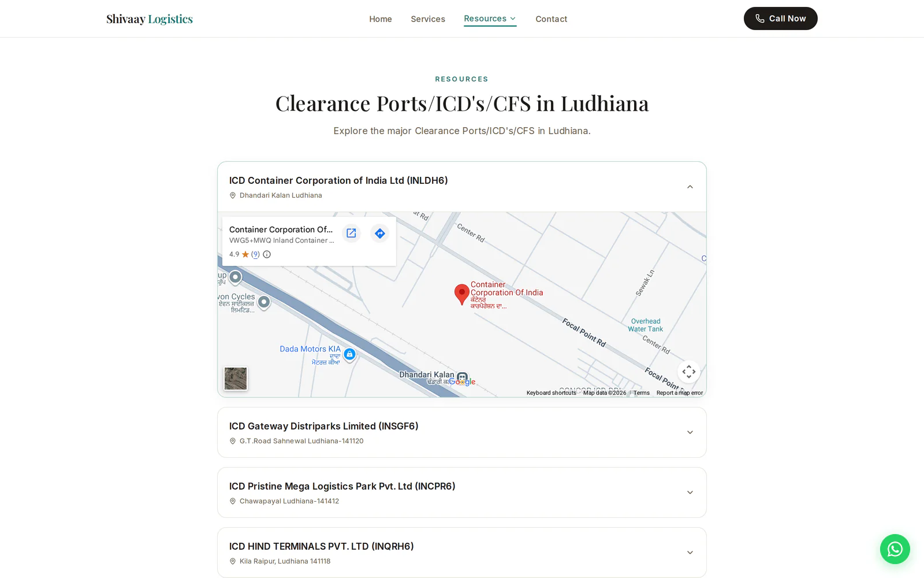Go to the Home page

click(381, 19)
